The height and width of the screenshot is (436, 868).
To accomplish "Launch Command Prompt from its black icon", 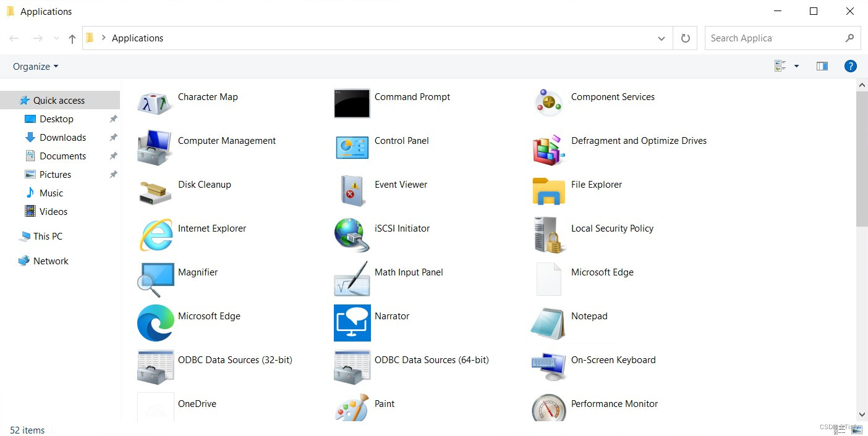I will (352, 103).
